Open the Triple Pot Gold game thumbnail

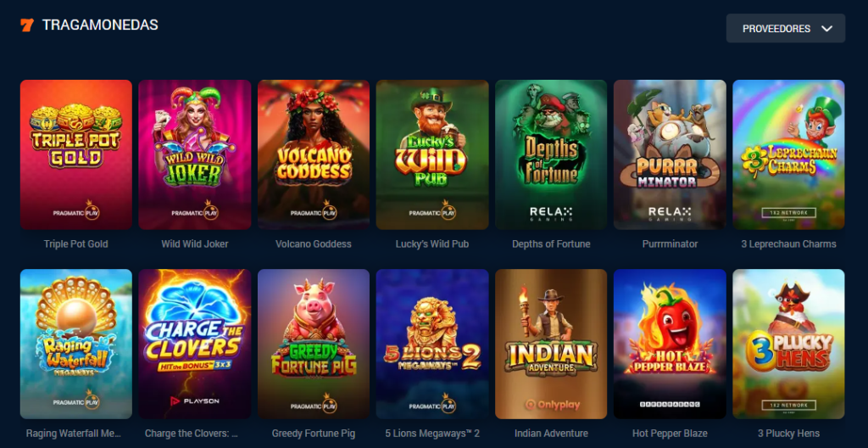(x=76, y=154)
